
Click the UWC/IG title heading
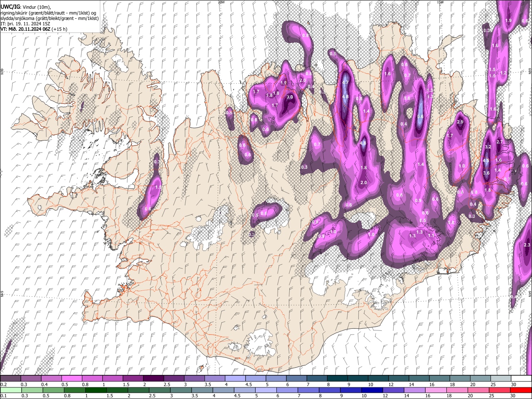tap(10, 7)
